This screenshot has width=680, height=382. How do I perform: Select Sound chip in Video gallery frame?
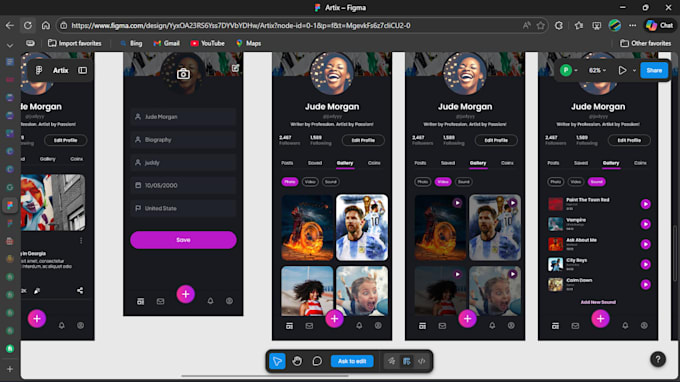point(464,182)
